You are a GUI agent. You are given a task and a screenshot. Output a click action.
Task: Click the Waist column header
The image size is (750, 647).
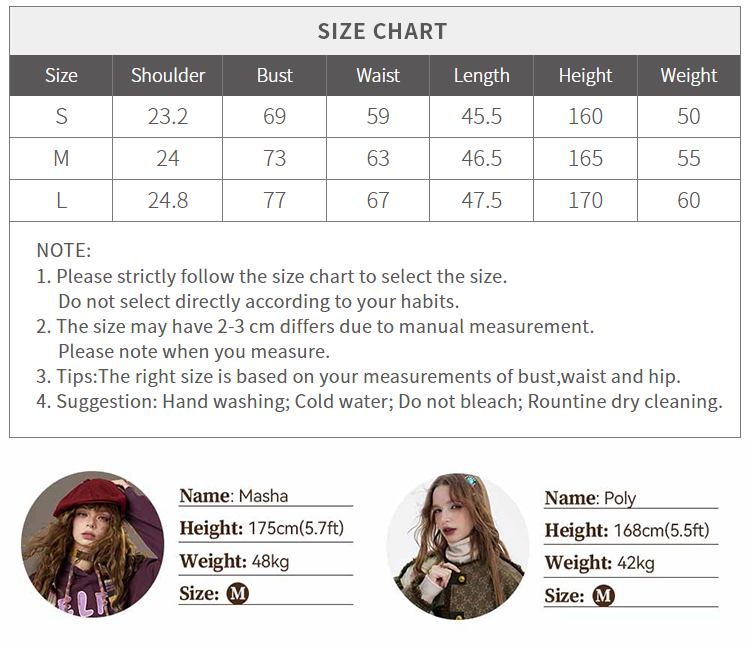coord(378,75)
